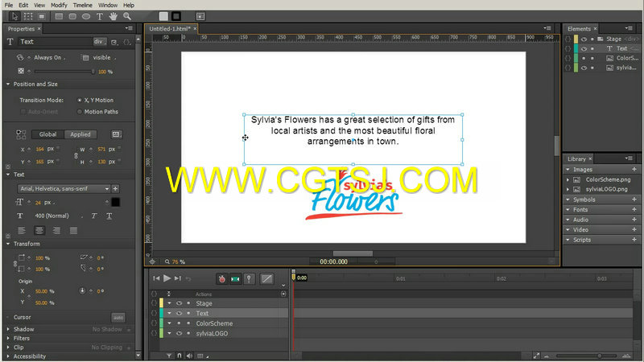
Task: Open the Modify menu
Action: [59, 5]
